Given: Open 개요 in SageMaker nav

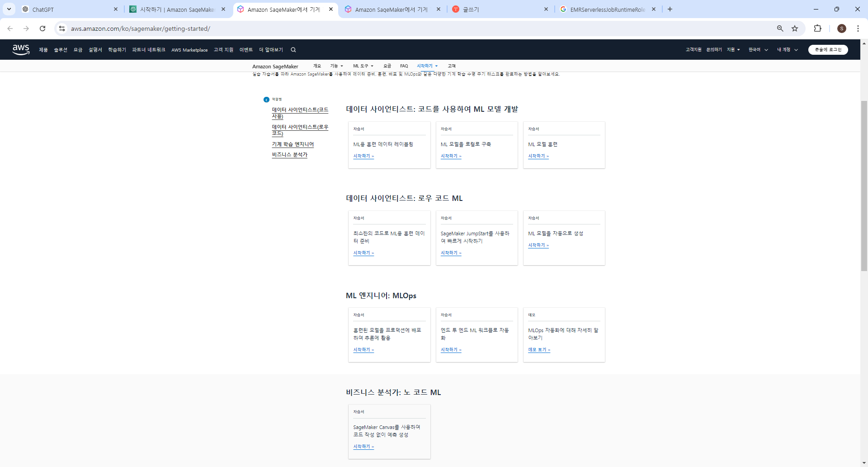Looking at the screenshot, I should [x=317, y=66].
